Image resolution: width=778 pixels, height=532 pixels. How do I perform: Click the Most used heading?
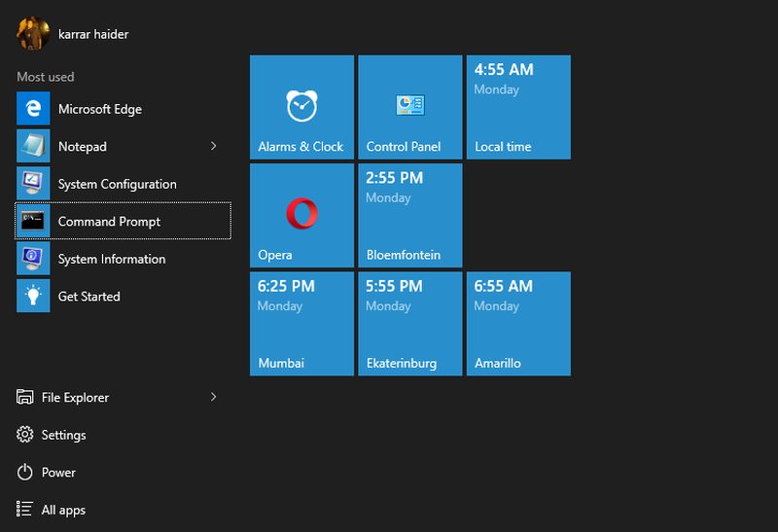[46, 77]
